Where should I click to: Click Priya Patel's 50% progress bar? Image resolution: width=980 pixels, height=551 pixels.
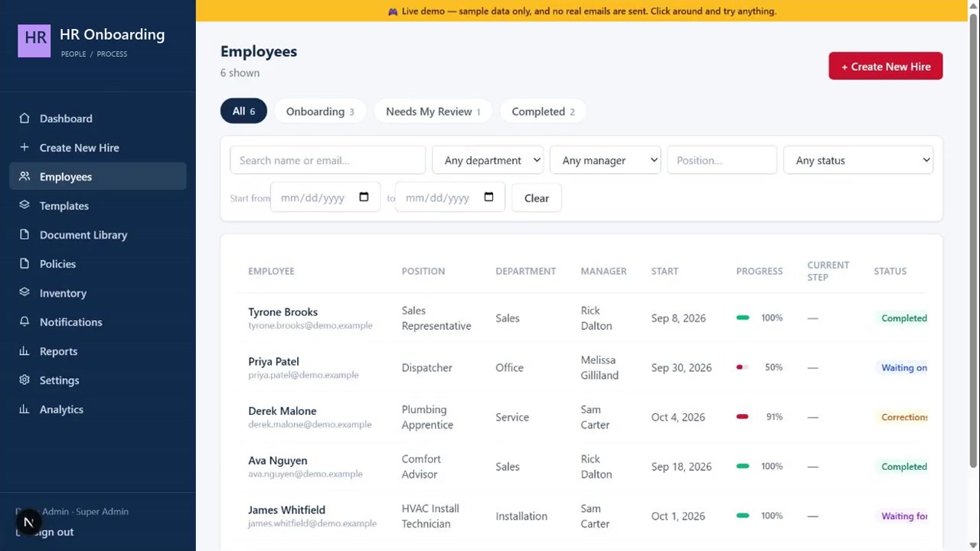pyautogui.click(x=743, y=367)
